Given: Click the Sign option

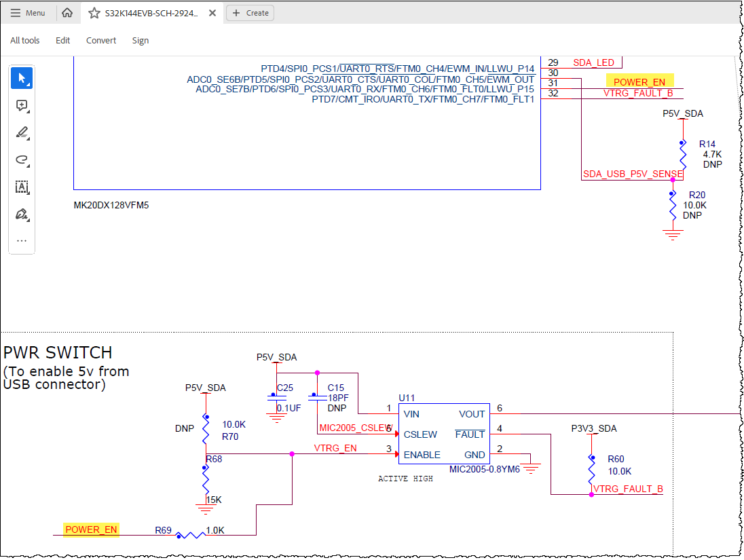Looking at the screenshot, I should [141, 41].
